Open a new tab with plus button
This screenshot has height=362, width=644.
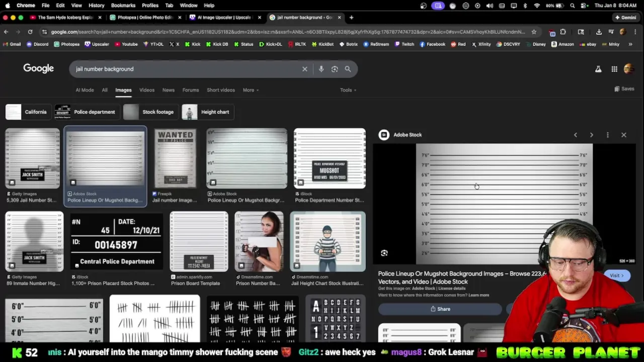pos(351,17)
